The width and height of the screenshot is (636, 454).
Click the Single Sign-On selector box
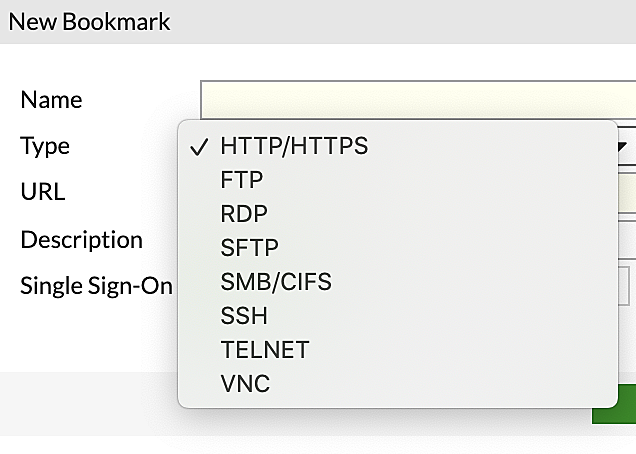coord(624,282)
